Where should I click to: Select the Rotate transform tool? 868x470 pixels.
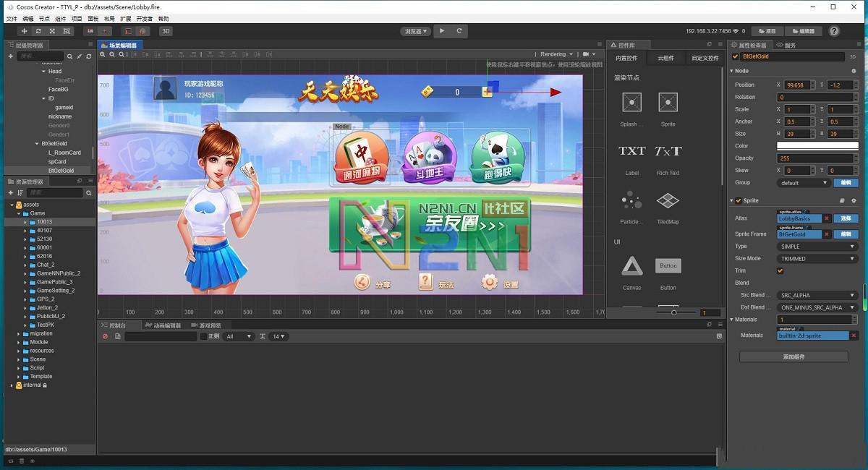pyautogui.click(x=38, y=31)
